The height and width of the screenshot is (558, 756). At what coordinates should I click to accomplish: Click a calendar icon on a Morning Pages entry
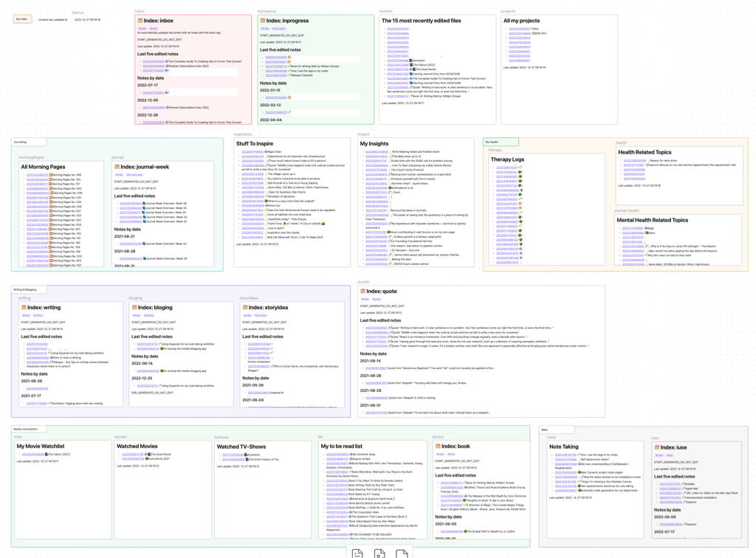[51, 175]
